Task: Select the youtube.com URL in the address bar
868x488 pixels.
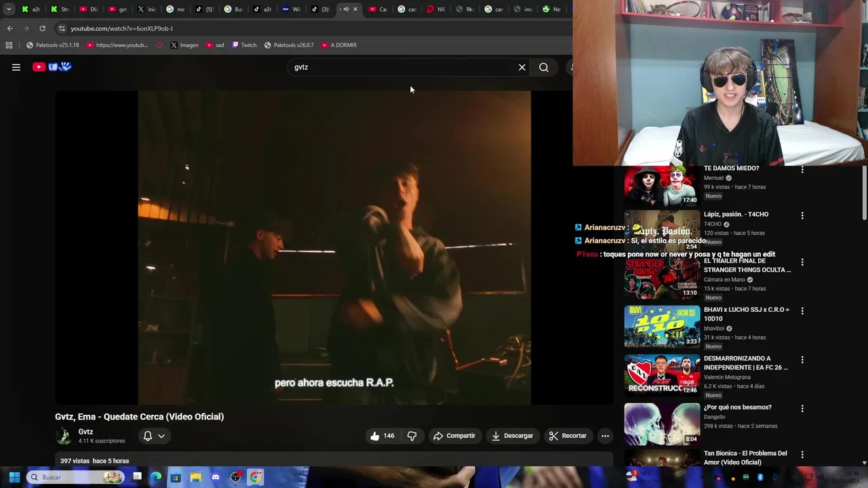Action: 121,28
